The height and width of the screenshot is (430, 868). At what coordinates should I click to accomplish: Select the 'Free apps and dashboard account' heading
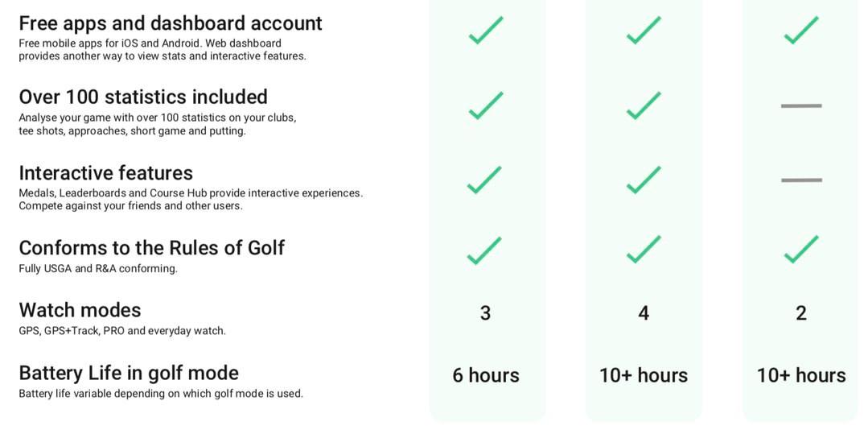coord(171,23)
